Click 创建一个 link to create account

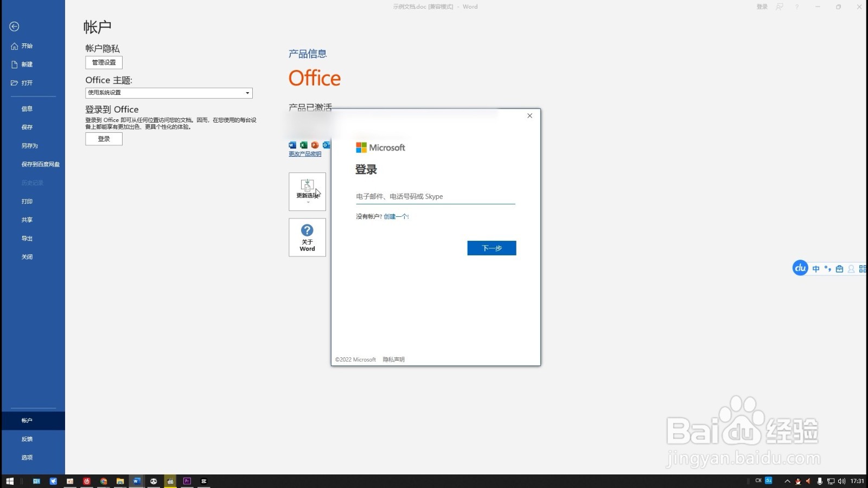(396, 216)
